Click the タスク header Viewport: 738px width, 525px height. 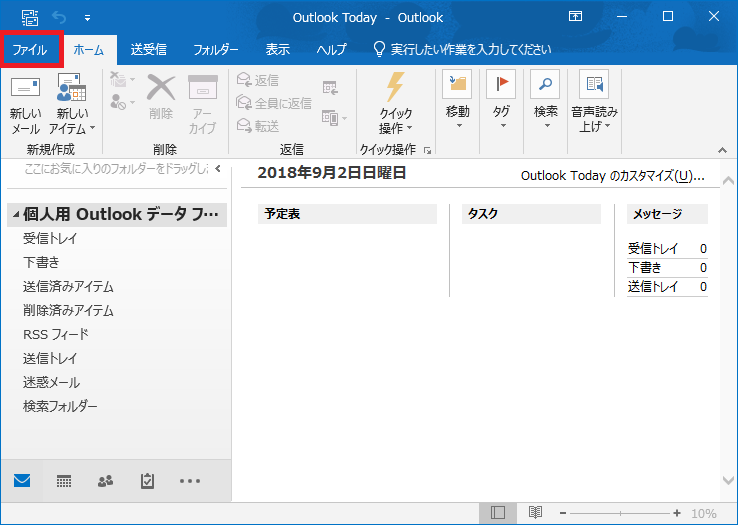(531, 214)
